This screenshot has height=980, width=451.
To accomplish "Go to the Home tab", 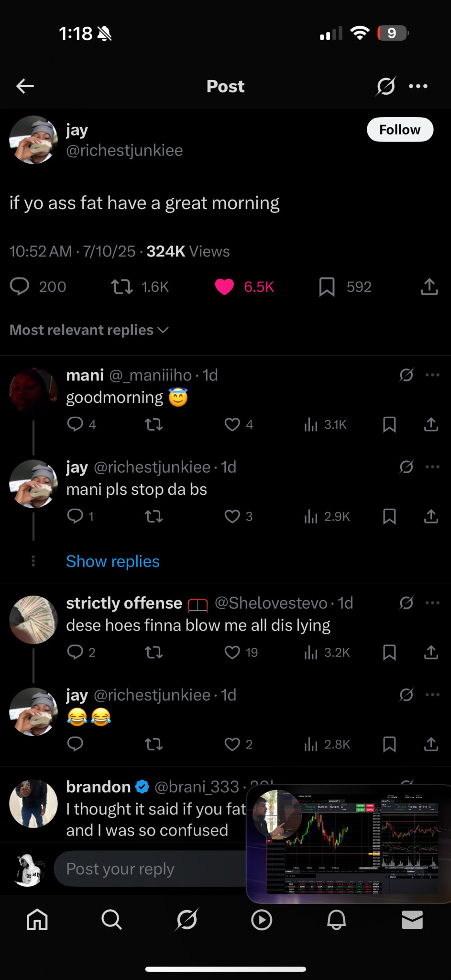I will pos(37,919).
